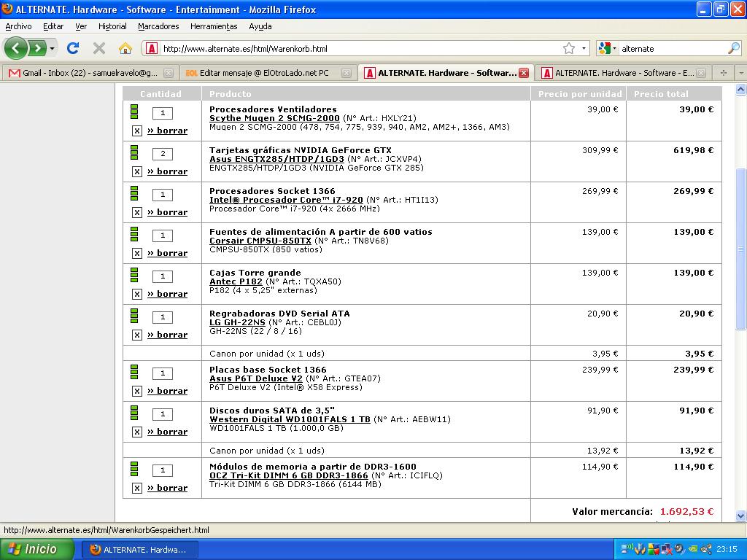Image resolution: width=747 pixels, height=560 pixels.
Task: Click the availability indicator for OCZ Tri-Kit
Action: [x=134, y=469]
